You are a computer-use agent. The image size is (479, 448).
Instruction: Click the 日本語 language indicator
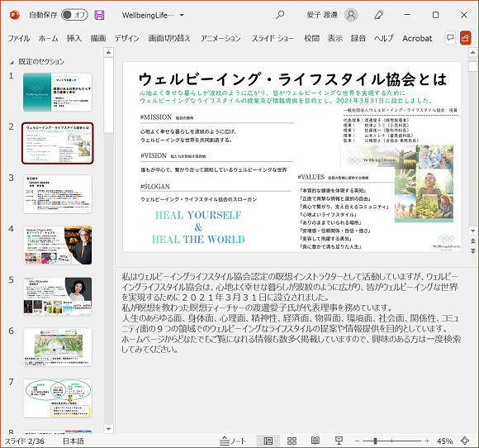73,441
